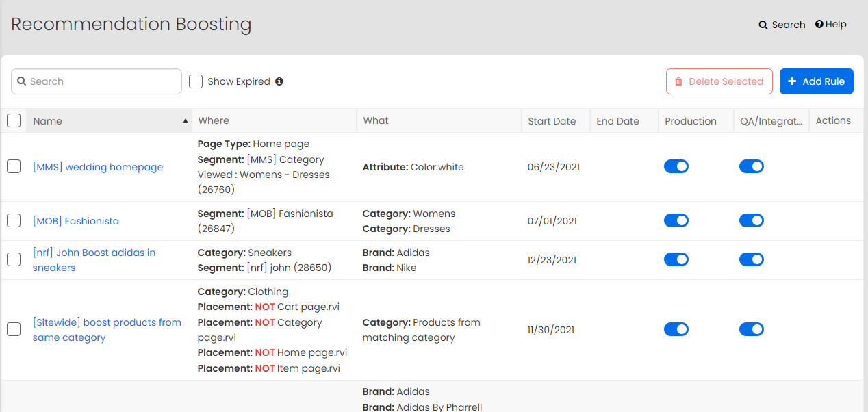868x412 pixels.
Task: Click Brand: Adidas By Pharrell text
Action: coord(422,407)
